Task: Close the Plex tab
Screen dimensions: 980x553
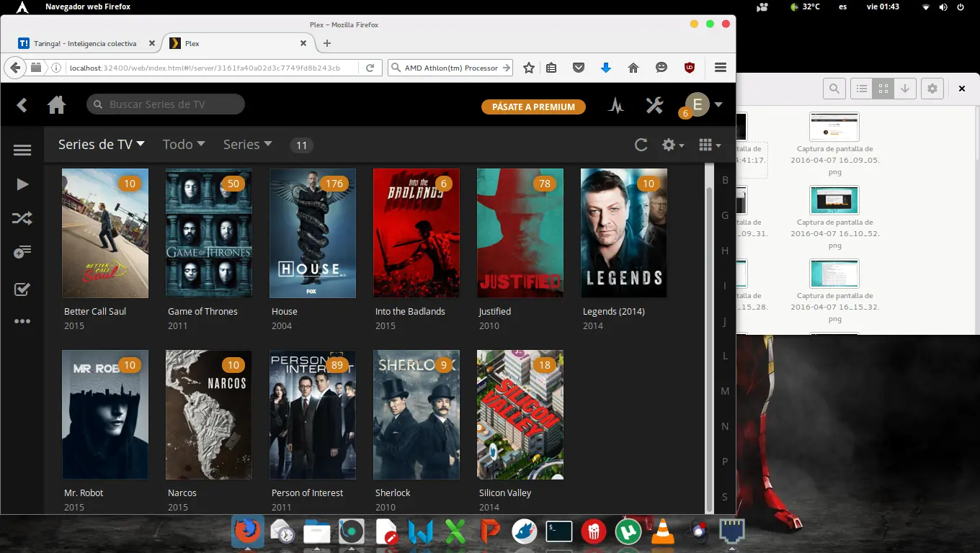Action: [303, 43]
